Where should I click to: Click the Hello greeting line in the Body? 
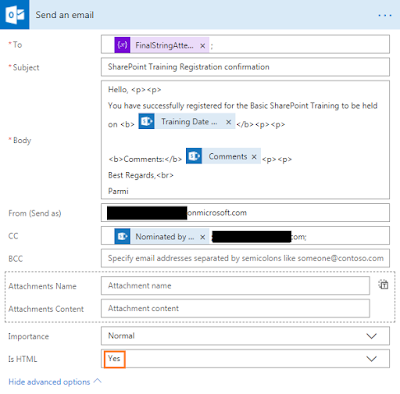point(135,90)
